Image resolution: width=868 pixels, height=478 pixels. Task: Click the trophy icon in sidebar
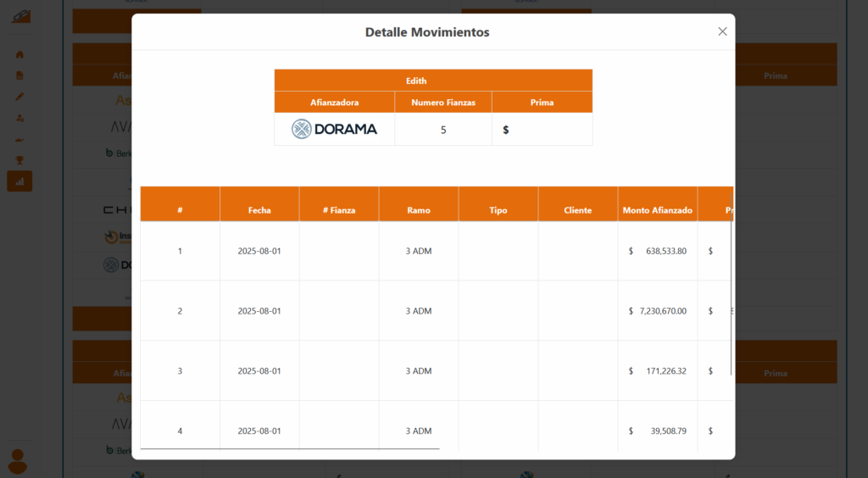[19, 159]
